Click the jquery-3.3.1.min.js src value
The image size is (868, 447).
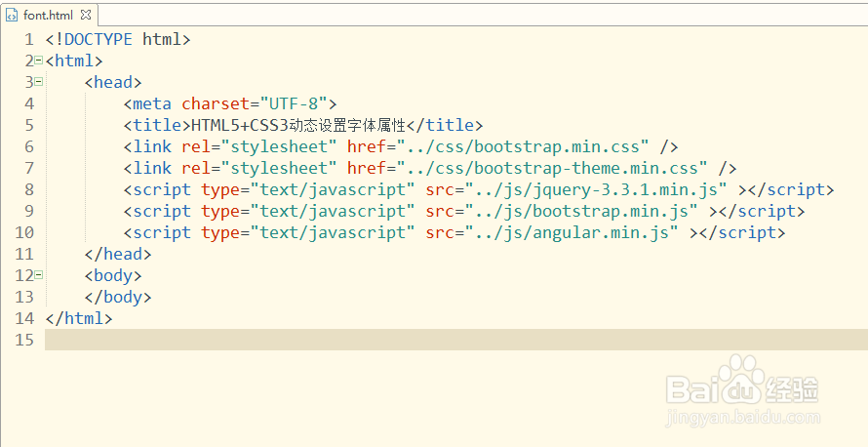[595, 189]
